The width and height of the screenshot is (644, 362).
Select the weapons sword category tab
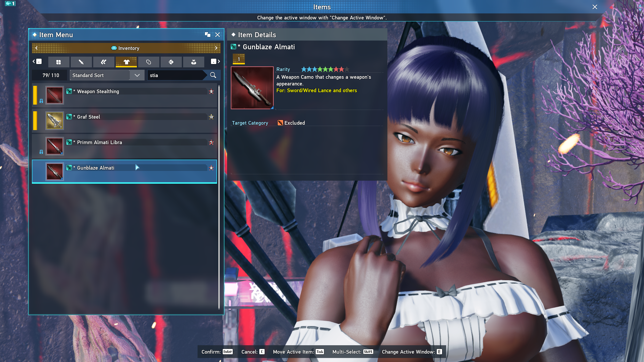[x=81, y=62]
